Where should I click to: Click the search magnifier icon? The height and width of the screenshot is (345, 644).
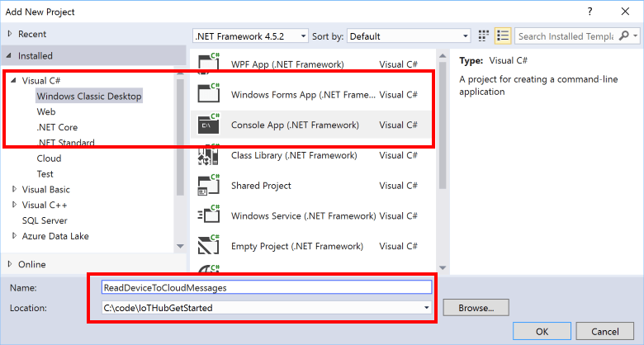pyautogui.click(x=623, y=35)
